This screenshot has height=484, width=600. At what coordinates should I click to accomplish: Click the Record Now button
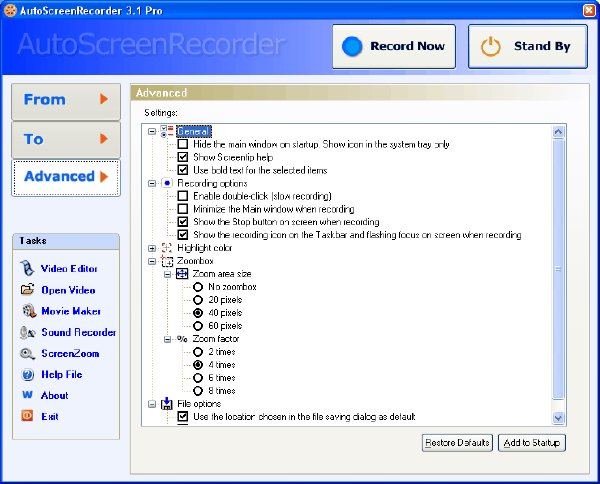(x=394, y=47)
